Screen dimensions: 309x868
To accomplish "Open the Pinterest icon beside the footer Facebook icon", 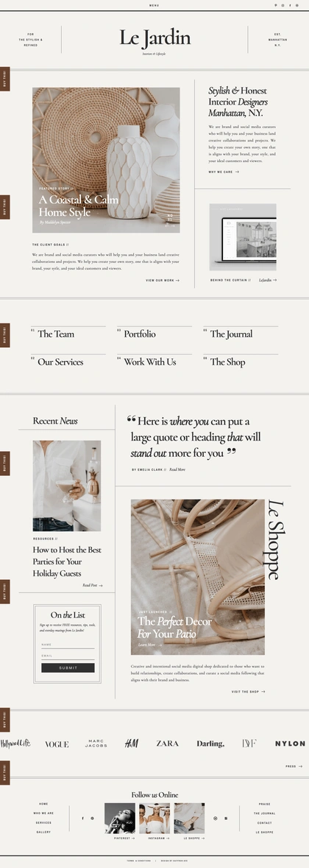I will (92, 818).
